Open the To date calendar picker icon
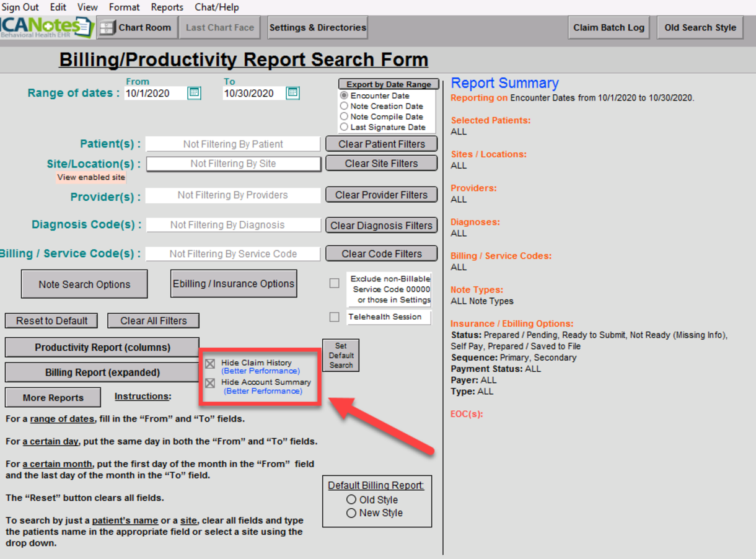The image size is (756, 559). (x=292, y=93)
